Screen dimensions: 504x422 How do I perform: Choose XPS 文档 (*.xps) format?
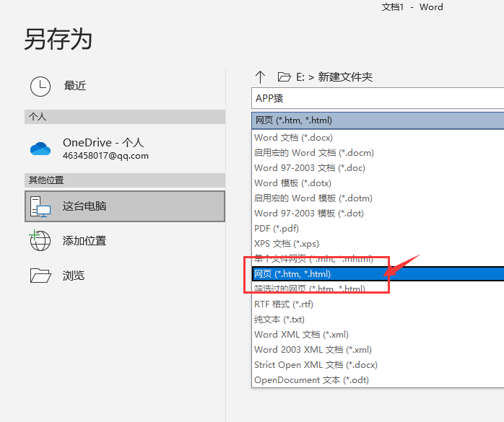tap(378, 243)
